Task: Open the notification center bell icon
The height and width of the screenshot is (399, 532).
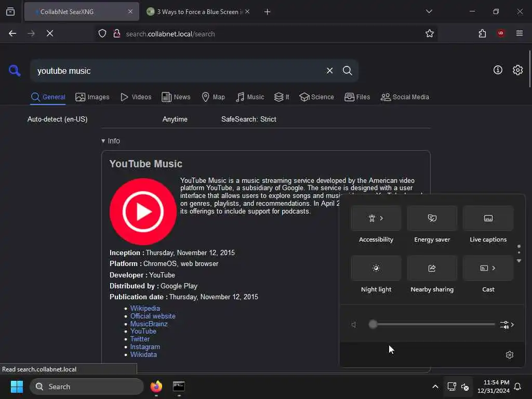Action: pos(517,387)
